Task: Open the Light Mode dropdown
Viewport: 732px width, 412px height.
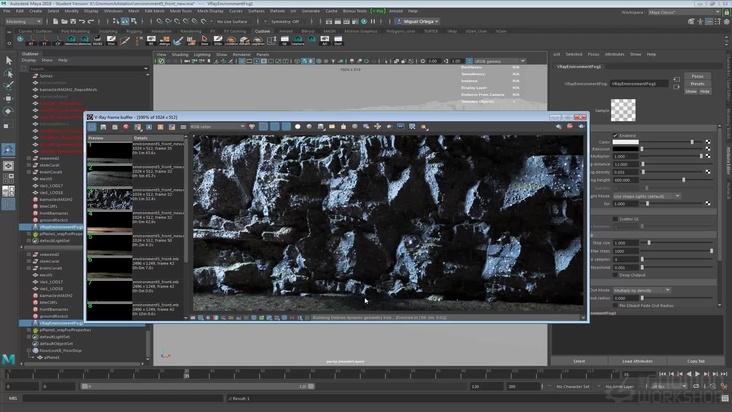Action: (x=647, y=196)
